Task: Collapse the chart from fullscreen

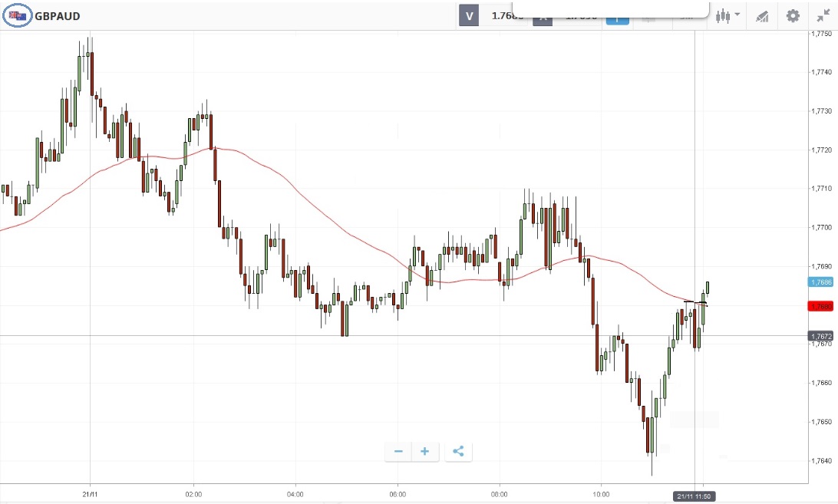Action: pyautogui.click(x=823, y=15)
